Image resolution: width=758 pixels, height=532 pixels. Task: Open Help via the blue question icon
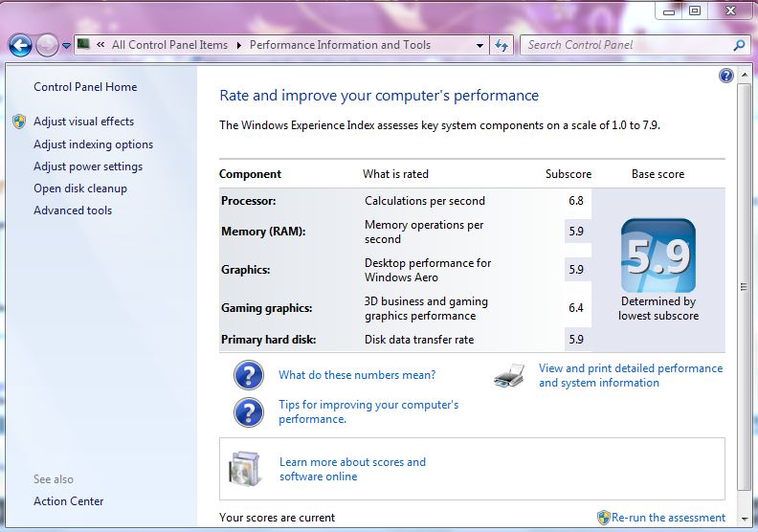click(x=726, y=76)
